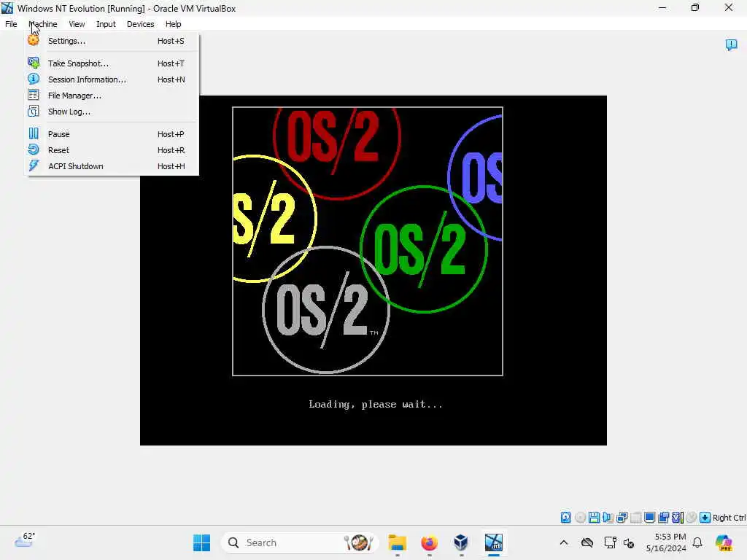747x560 pixels.
Task: Open weather widget showing 62°
Action: point(25,541)
